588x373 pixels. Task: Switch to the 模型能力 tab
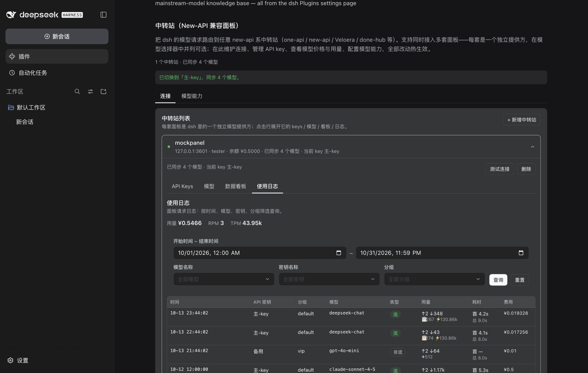click(x=192, y=96)
